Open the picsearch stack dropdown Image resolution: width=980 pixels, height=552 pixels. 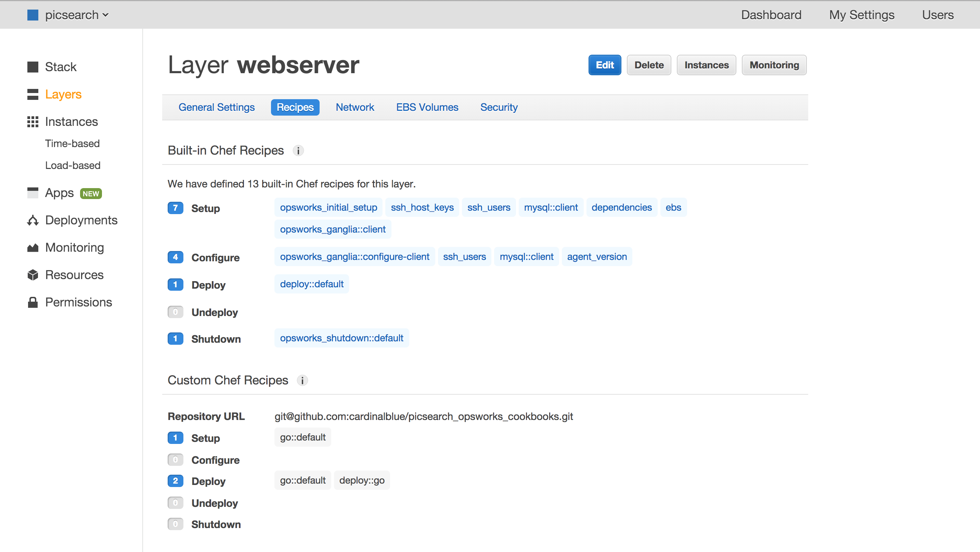(x=76, y=15)
